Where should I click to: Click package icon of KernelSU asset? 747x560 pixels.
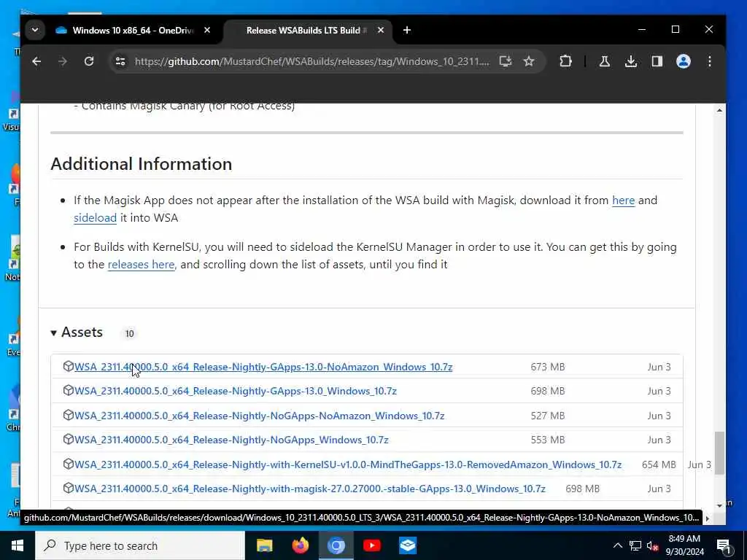point(68,464)
